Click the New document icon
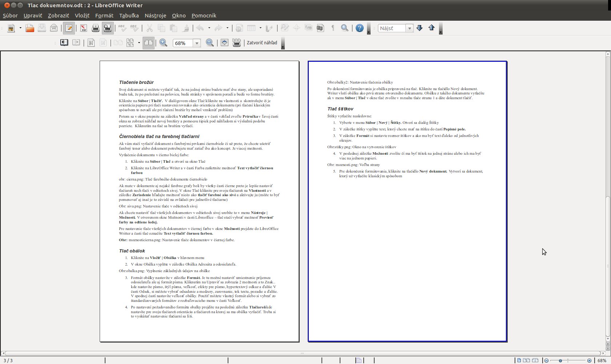The image size is (611, 364). click(x=11, y=28)
